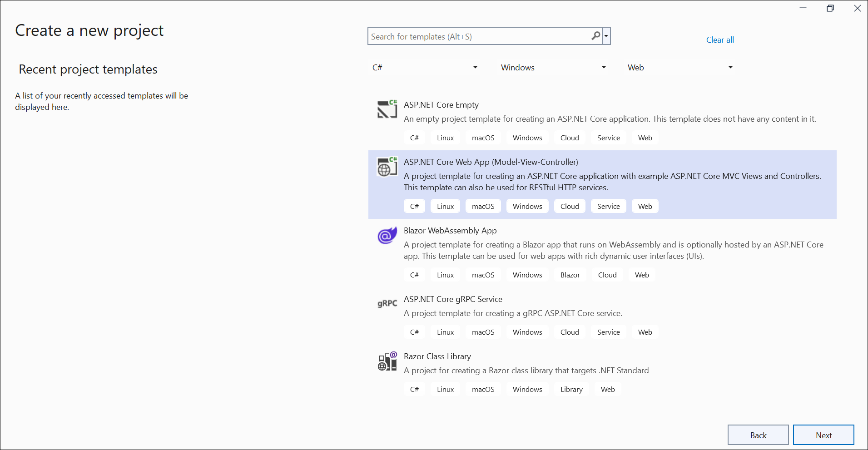This screenshot has height=450, width=868.
Task: Click the Cloud tag under ASP.NET Core Web App
Action: coord(570,206)
